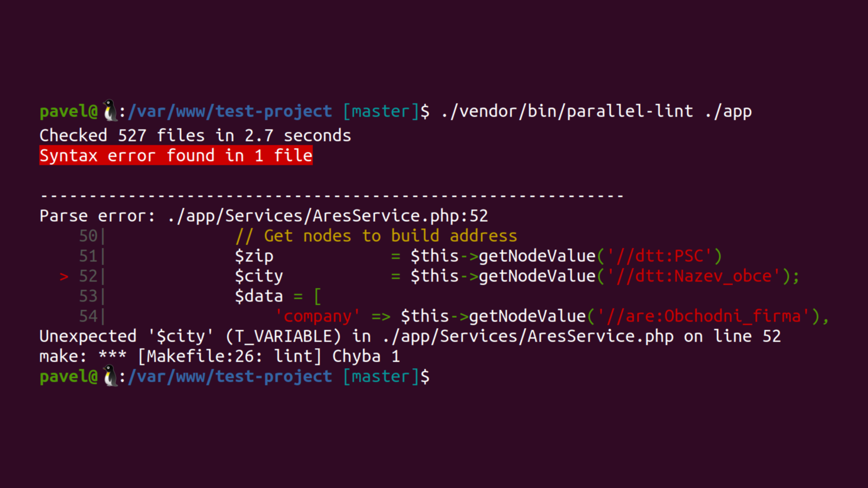
Task: Click the ./vendor/bin/parallel-lint command text
Action: pos(567,111)
